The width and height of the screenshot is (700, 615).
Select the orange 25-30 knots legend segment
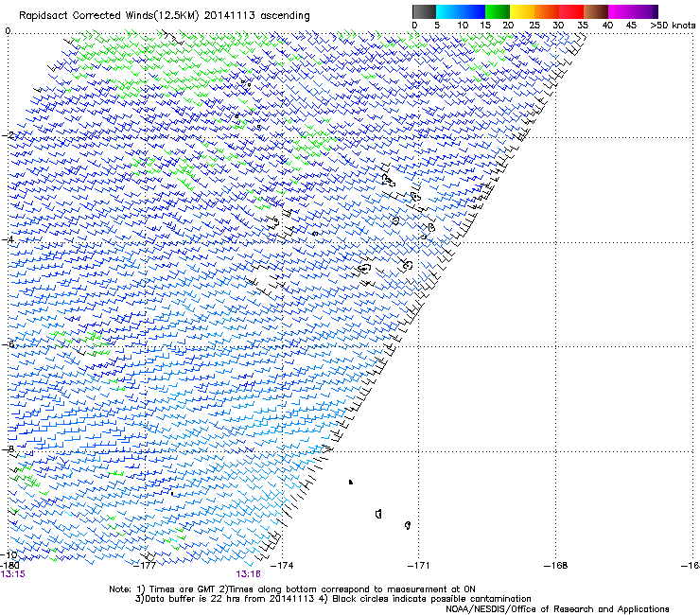547,11
